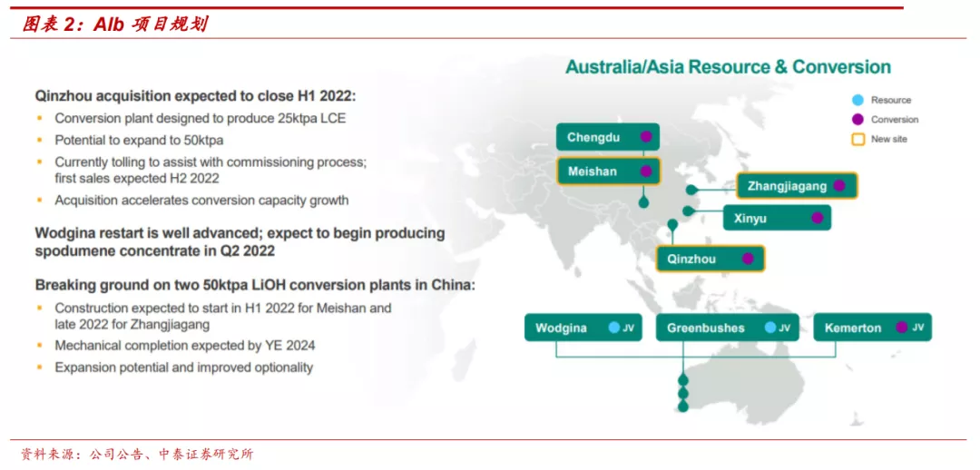Image resolution: width=980 pixels, height=470 pixels.
Task: Click the "JV" tag in Kemerton box
Action: click(x=917, y=328)
